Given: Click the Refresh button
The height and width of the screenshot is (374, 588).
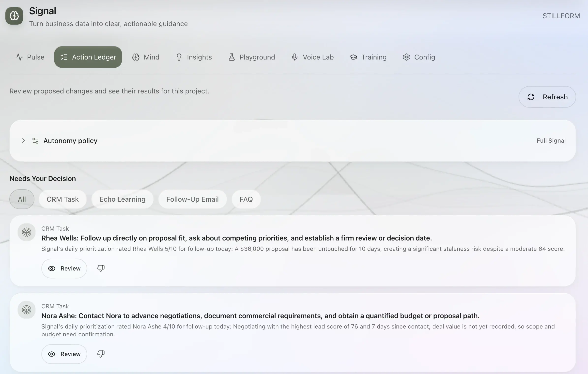Looking at the screenshot, I should 547,97.
